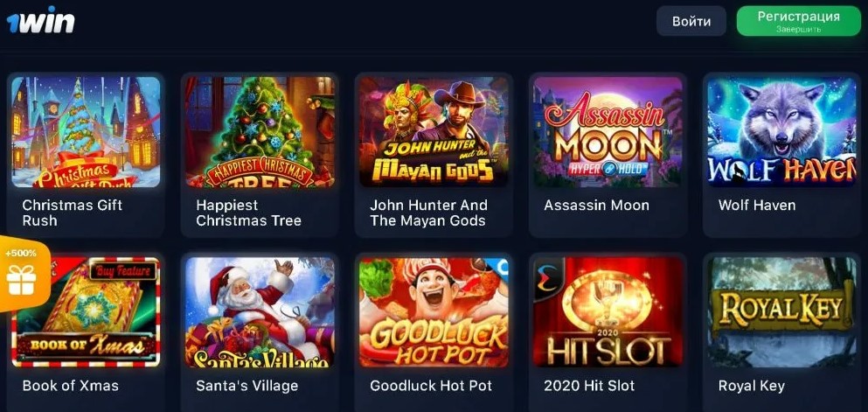Viewport: 868px width, 412px height.
Task: Open the +500% gift bonus icon
Action: tap(22, 274)
